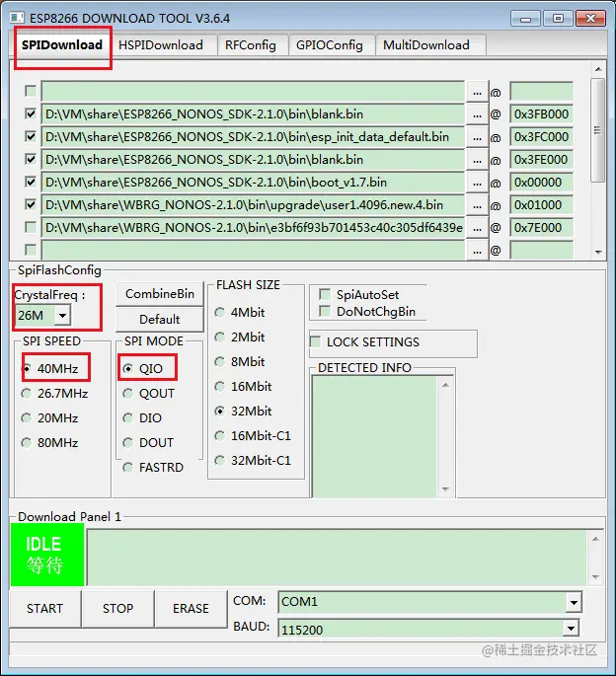Screen dimensions: 616x676
Task: Open the BAUD rate dropdown
Action: [571, 629]
